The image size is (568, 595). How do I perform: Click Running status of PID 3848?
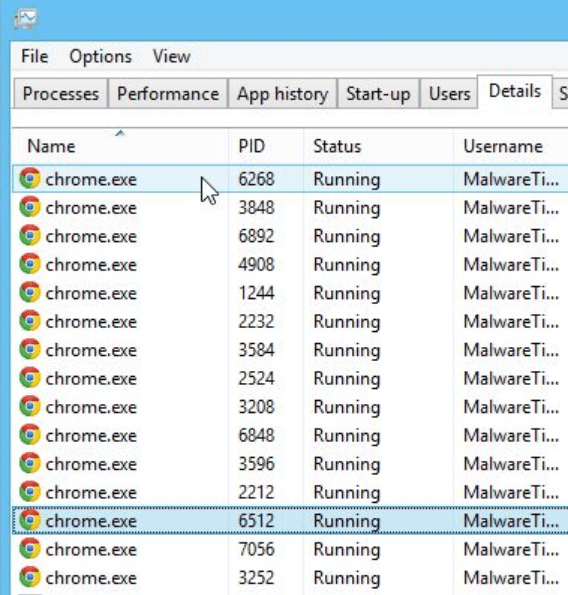point(347,208)
